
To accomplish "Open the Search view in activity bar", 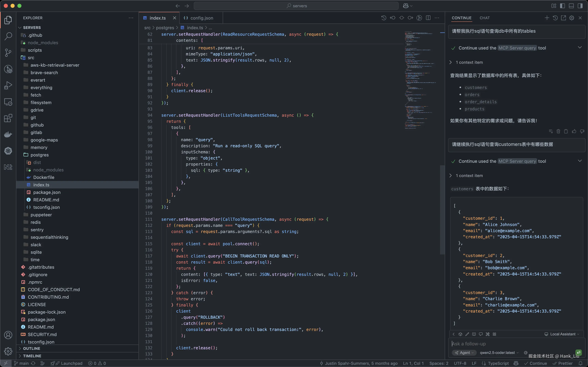I will point(8,36).
